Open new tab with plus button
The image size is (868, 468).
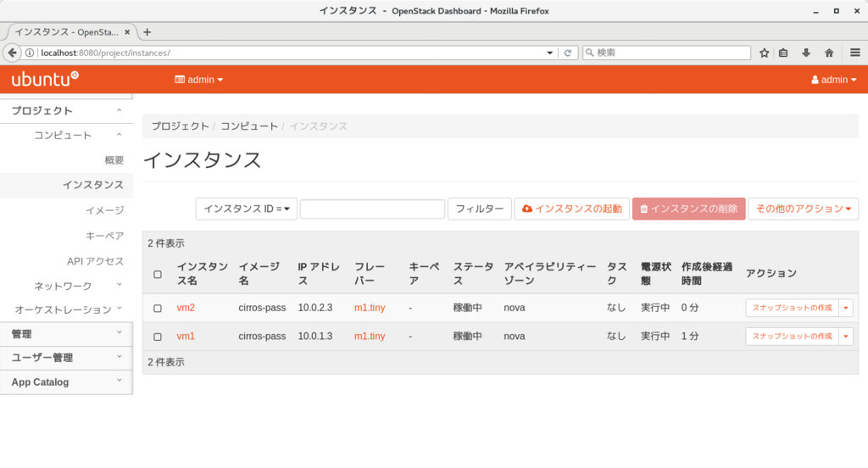pyautogui.click(x=147, y=32)
